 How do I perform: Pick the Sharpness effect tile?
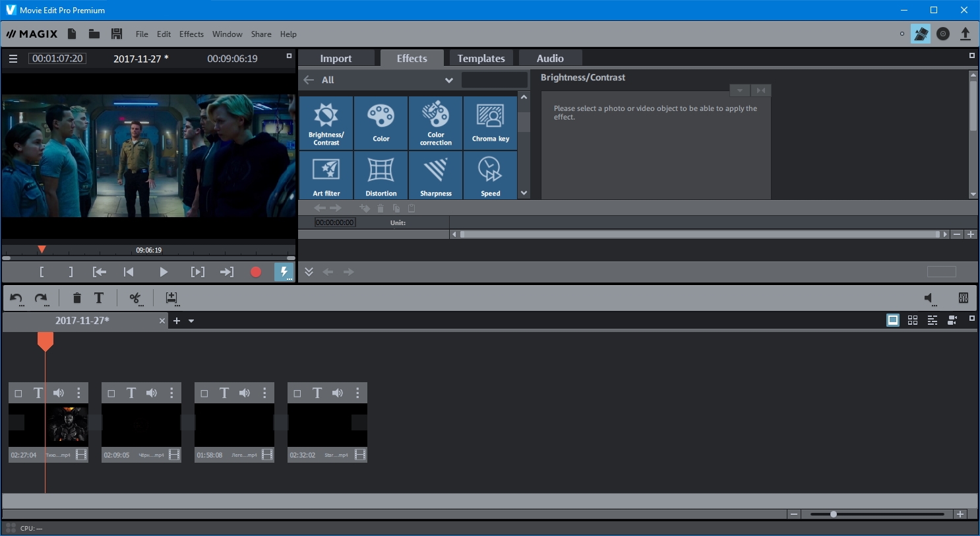coord(435,175)
